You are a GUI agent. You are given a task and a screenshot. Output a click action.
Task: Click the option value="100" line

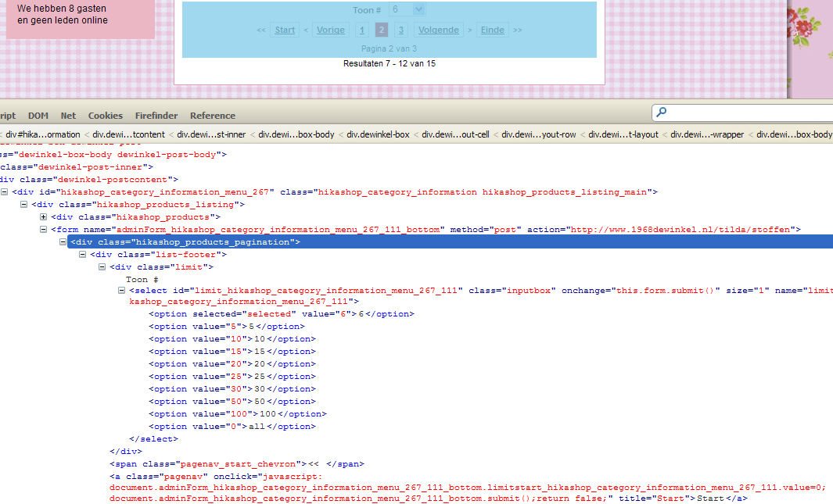(238, 414)
